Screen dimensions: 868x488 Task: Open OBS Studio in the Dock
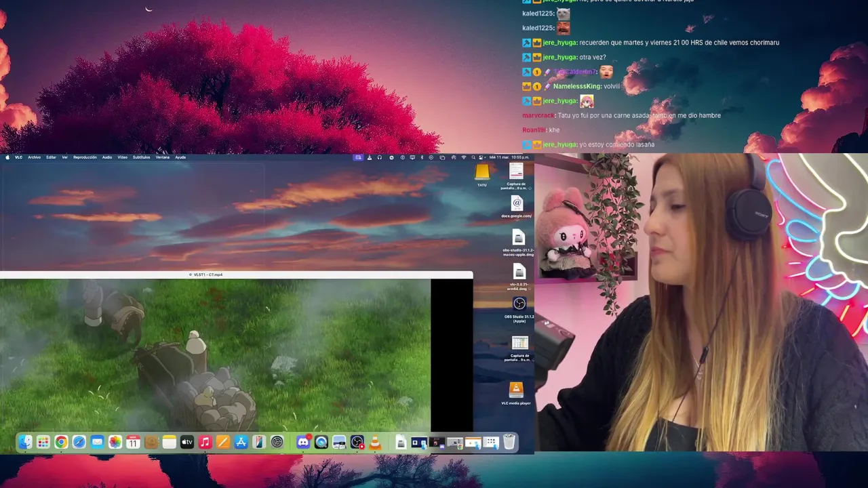point(357,443)
